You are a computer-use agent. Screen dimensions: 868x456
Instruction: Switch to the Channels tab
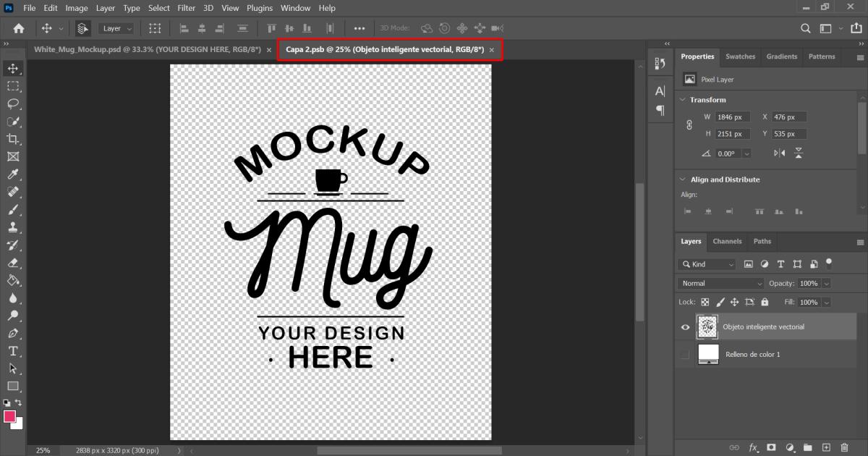coord(727,241)
